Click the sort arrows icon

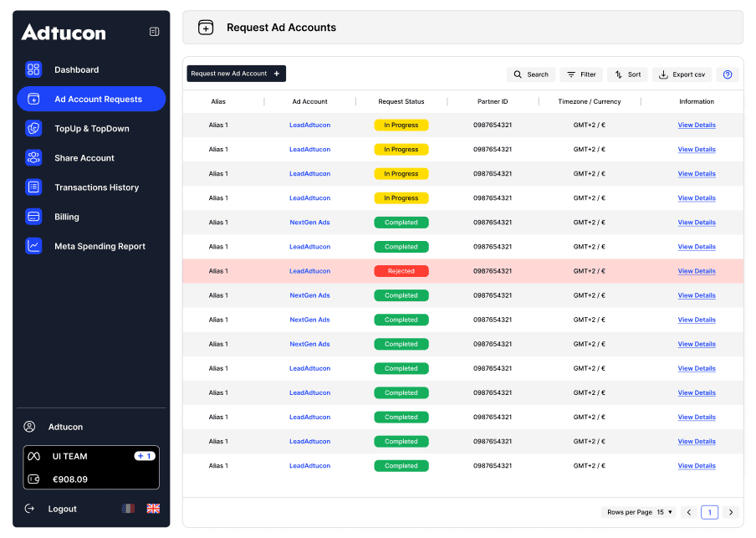click(619, 74)
